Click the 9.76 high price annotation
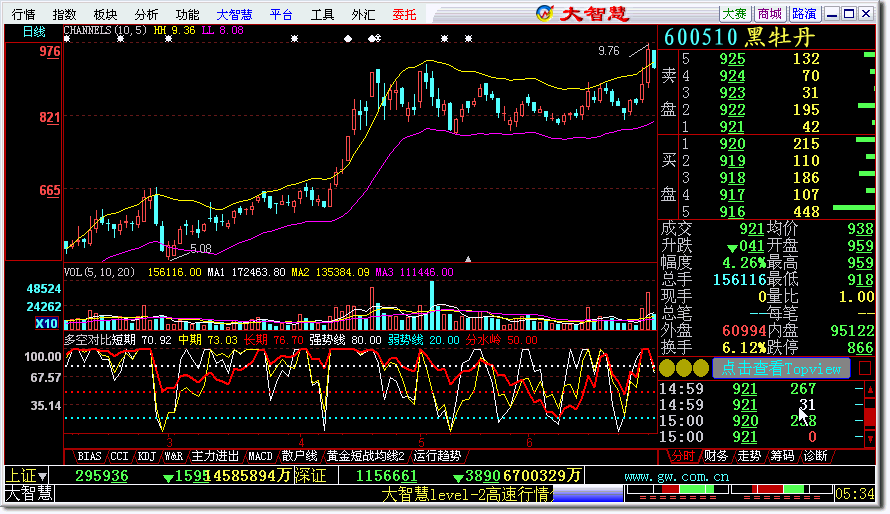This screenshot has height=514, width=890. click(608, 51)
